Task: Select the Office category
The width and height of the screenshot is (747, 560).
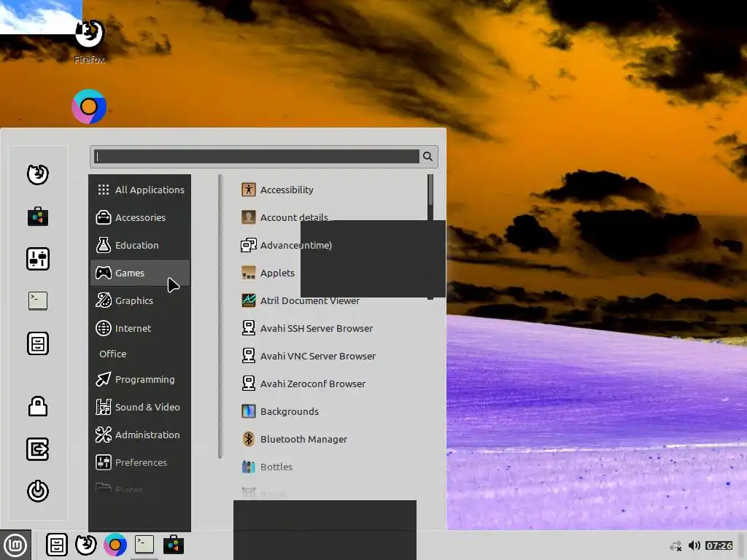Action: click(140, 354)
